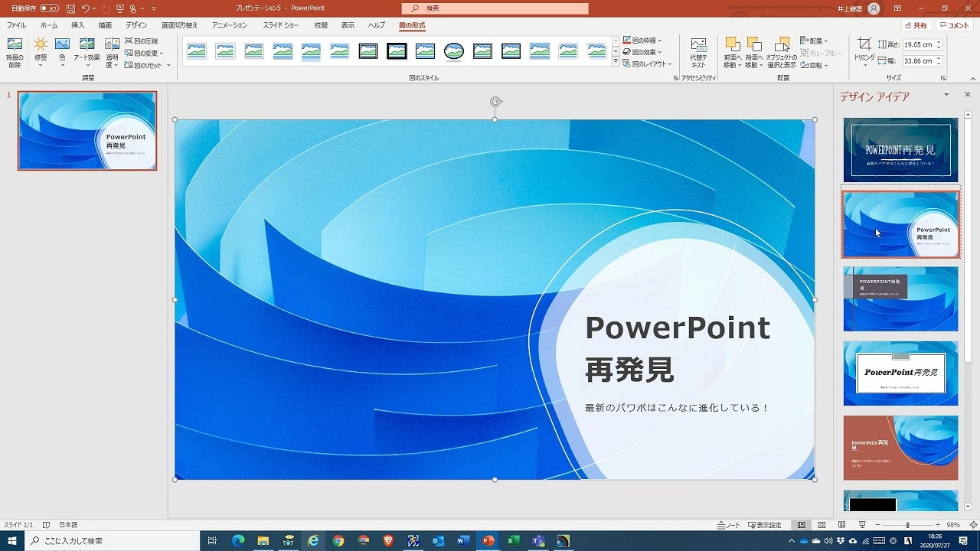Screen dimensions: 980x551
Task: Click 図の圧縮 compress pictures
Action: pyautogui.click(x=142, y=41)
